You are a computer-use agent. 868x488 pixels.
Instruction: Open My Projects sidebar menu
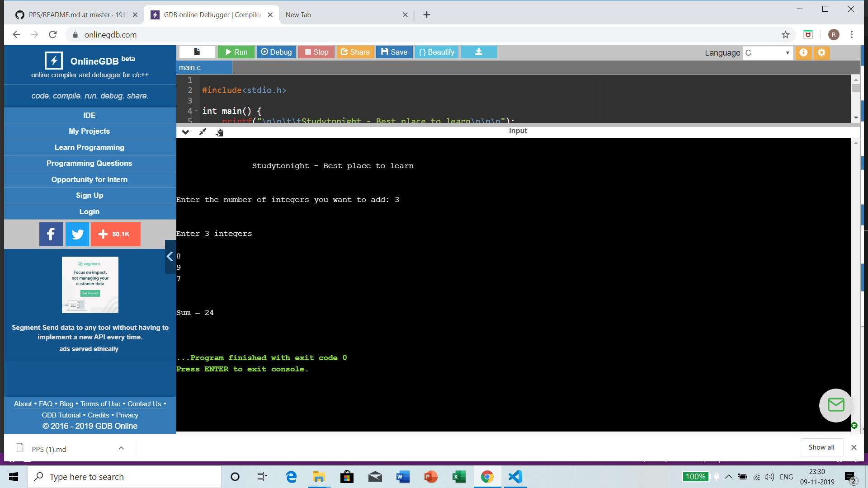click(90, 131)
